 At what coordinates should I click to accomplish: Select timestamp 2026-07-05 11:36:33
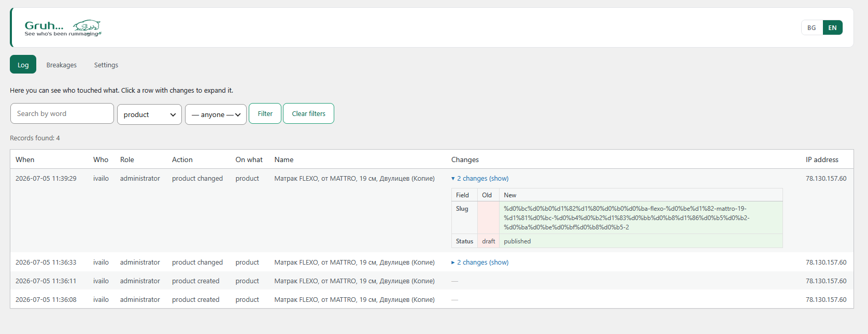(46, 263)
